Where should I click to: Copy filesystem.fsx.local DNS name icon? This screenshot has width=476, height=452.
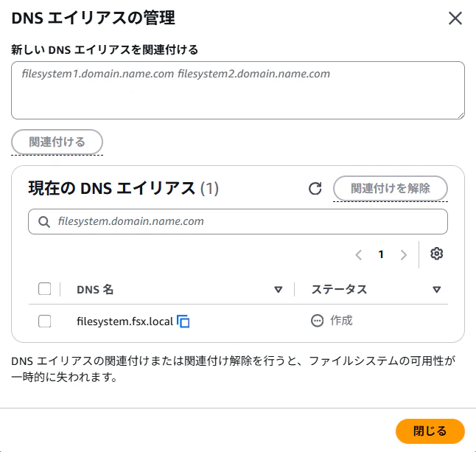[183, 321]
